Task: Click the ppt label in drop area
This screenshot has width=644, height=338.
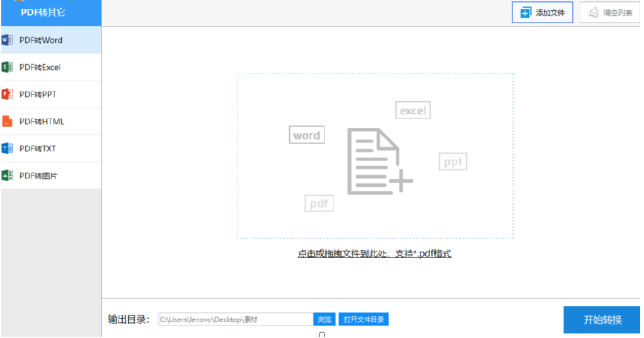Action: 452,162
